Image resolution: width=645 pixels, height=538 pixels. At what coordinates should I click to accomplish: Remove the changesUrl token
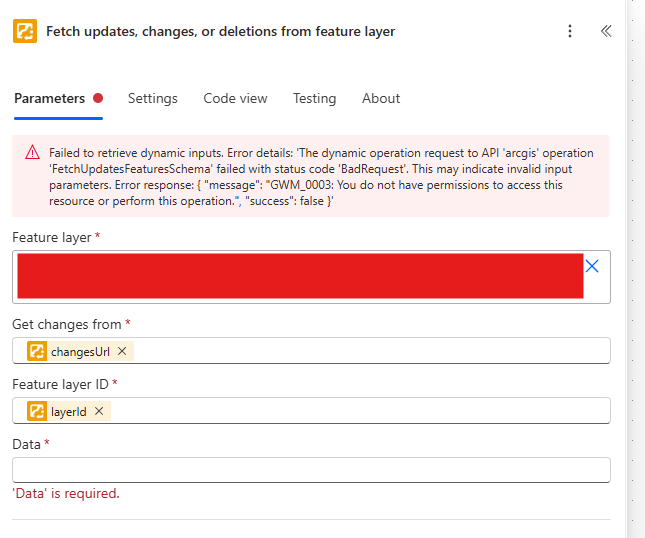tap(122, 351)
